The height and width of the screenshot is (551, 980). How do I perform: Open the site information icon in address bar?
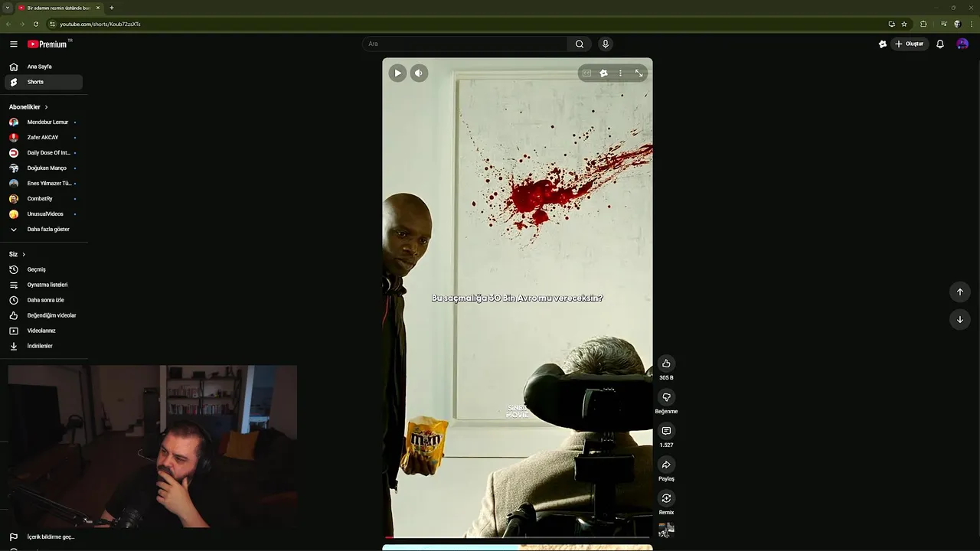(x=52, y=24)
